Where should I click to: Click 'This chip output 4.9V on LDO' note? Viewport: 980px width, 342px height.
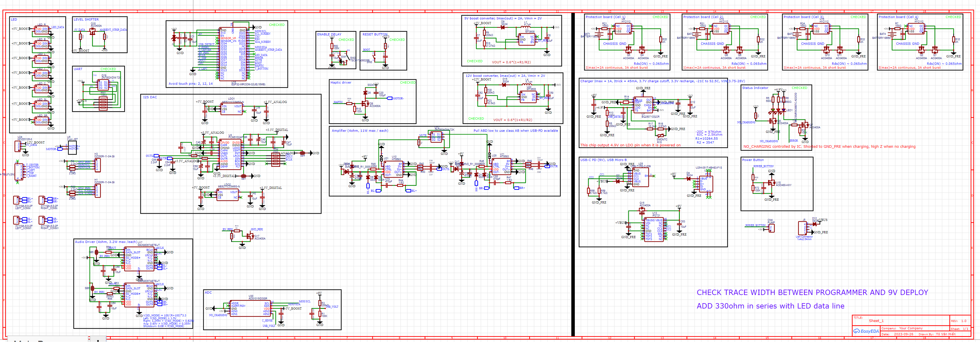[630, 145]
